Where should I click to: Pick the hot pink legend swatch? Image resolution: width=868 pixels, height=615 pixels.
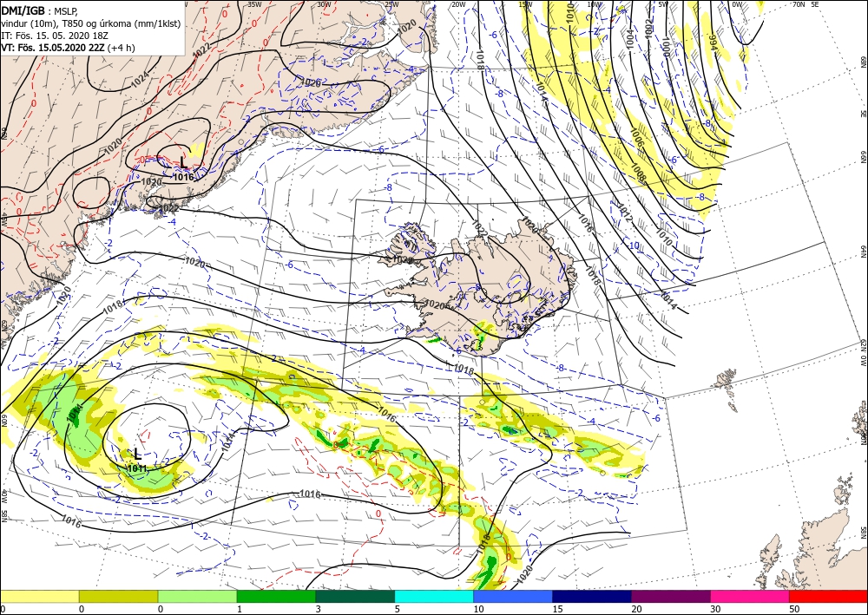(750, 596)
